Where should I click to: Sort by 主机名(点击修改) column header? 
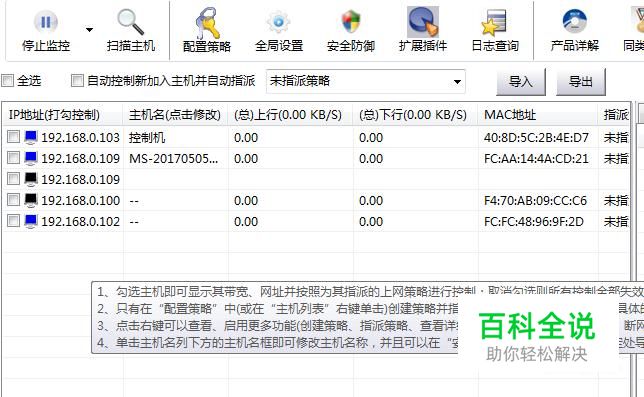(176, 115)
